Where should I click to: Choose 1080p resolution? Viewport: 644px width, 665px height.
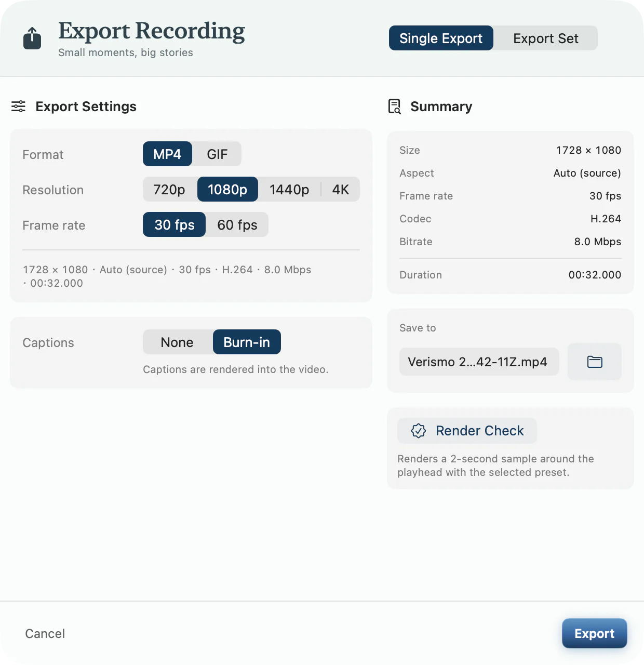pyautogui.click(x=227, y=189)
